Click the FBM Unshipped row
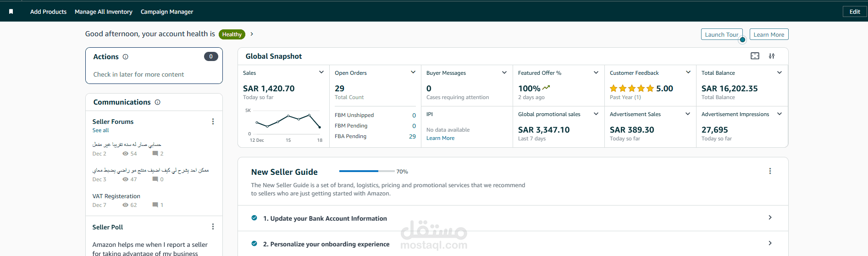 point(375,115)
